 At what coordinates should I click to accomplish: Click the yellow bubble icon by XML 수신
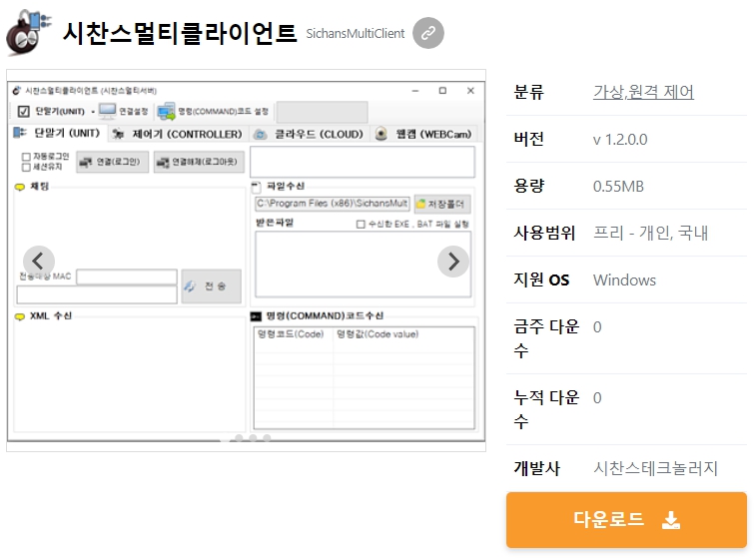tap(20, 316)
